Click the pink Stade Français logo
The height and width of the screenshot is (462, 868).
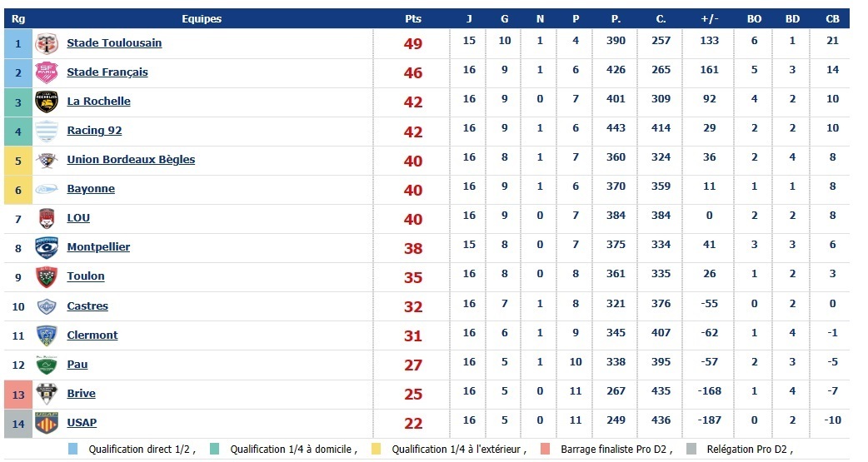46,72
